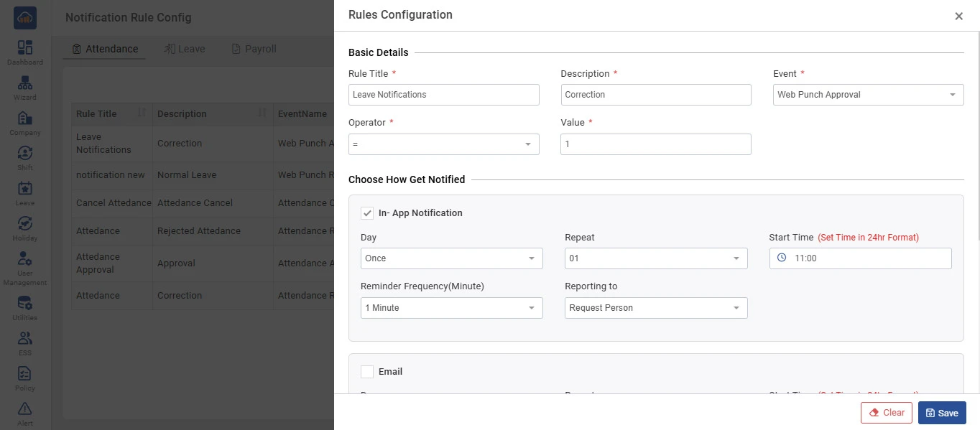Enable the Email notification checkbox
This screenshot has height=430, width=980.
click(x=367, y=372)
